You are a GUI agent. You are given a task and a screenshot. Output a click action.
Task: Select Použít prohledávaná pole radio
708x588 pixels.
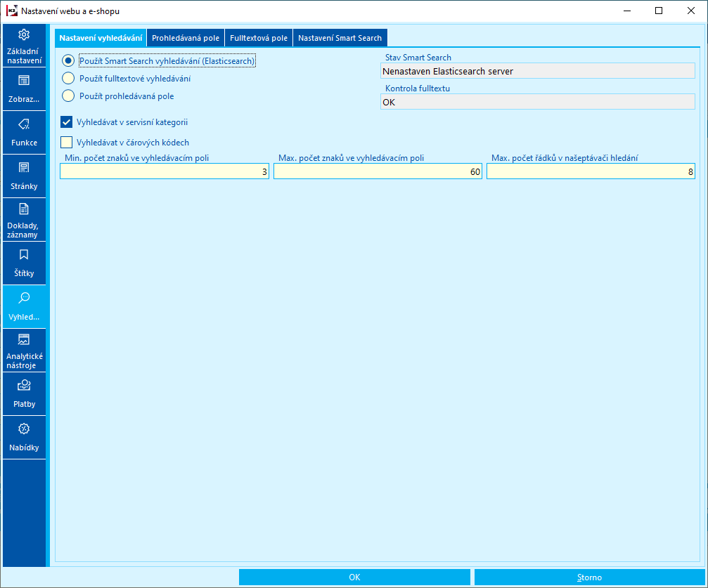pos(68,96)
